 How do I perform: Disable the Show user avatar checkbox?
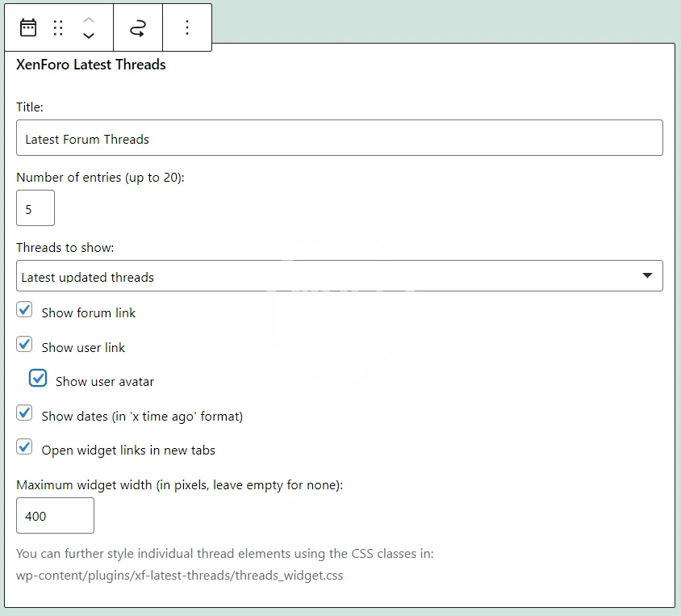38,379
